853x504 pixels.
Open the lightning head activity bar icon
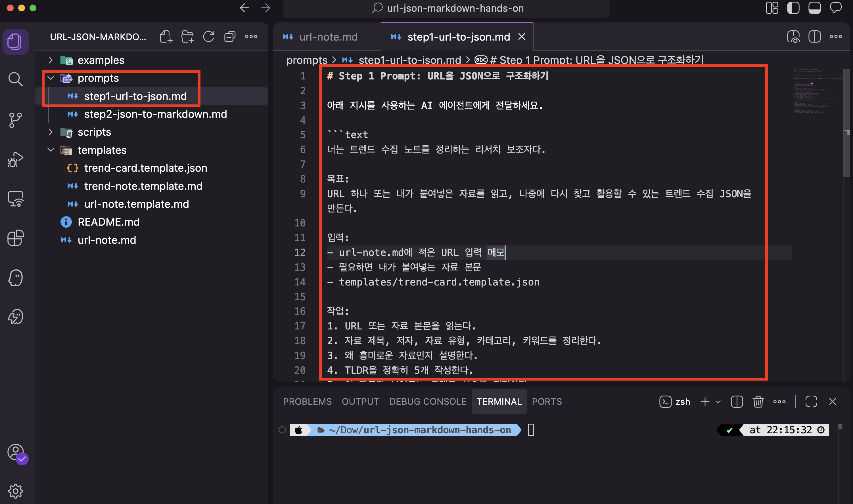pyautogui.click(x=15, y=316)
